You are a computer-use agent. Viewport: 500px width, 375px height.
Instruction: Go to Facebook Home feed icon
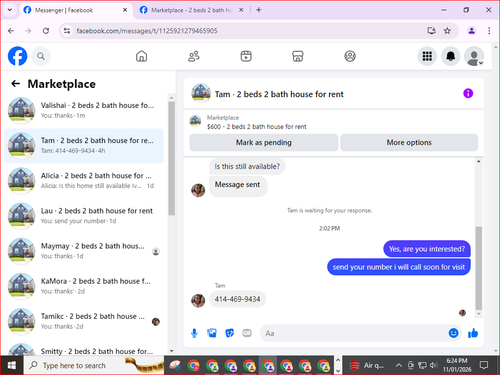(141, 56)
